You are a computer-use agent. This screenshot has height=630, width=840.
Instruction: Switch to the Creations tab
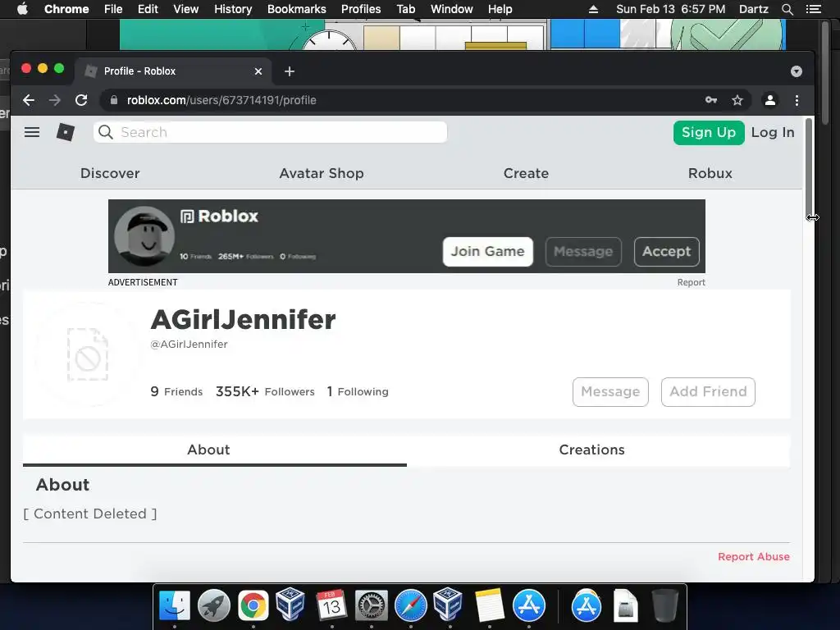pos(592,450)
